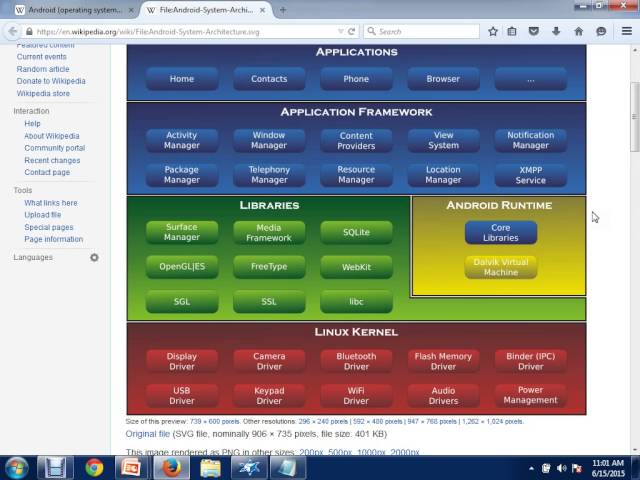Click the padlock site identity icon
This screenshot has height=480, width=640.
[x=29, y=31]
